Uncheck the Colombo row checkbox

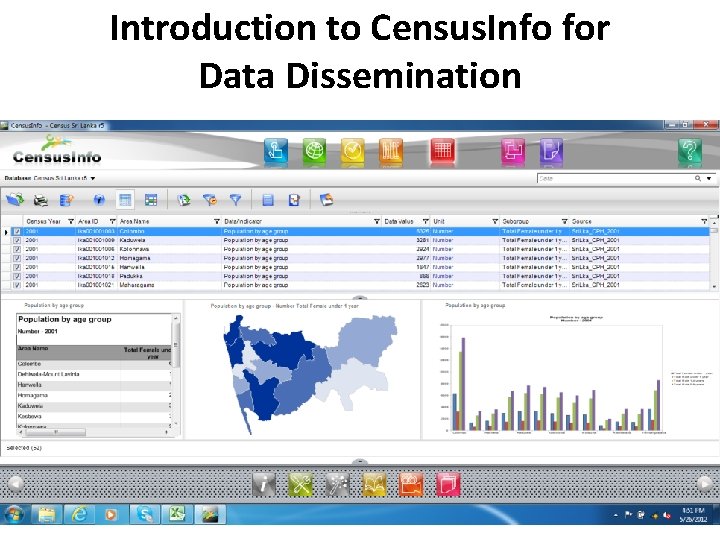pos(17,231)
